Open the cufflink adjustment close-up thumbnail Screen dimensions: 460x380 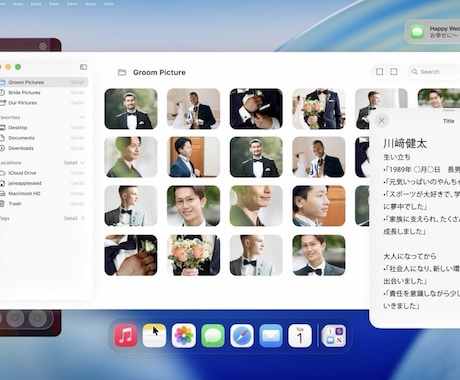click(x=256, y=109)
